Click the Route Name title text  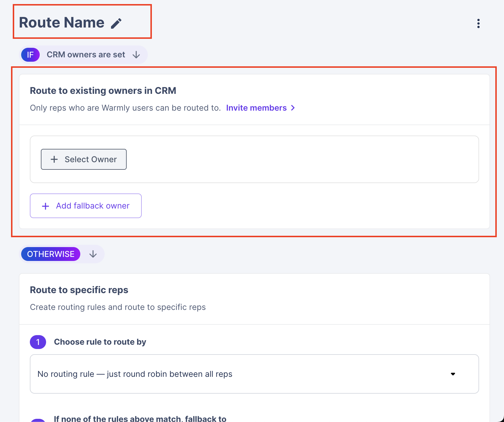coord(62,23)
